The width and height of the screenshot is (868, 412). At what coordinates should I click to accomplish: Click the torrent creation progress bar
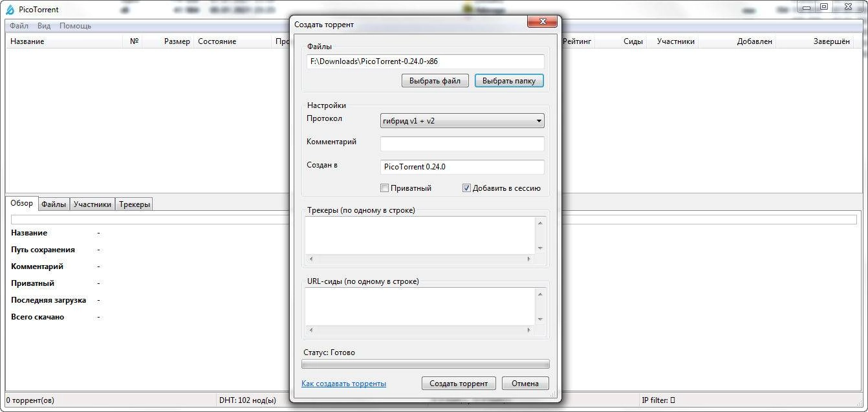[x=426, y=364]
